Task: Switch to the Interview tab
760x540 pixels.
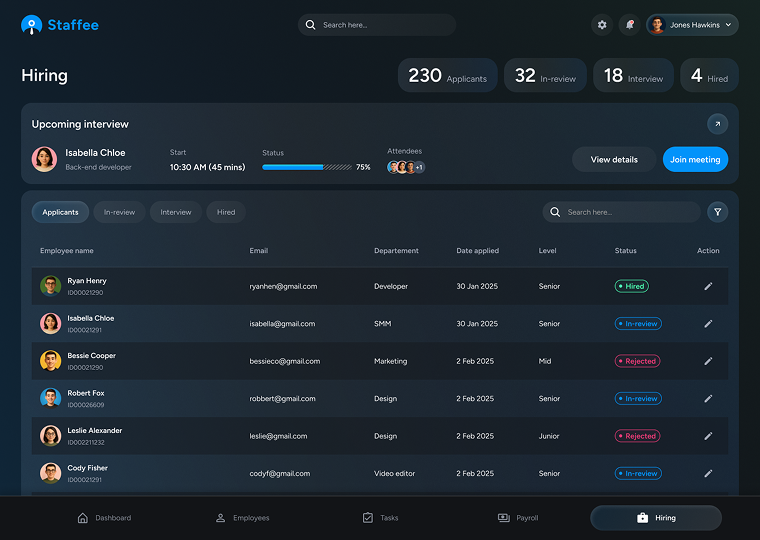Action: 175,212
